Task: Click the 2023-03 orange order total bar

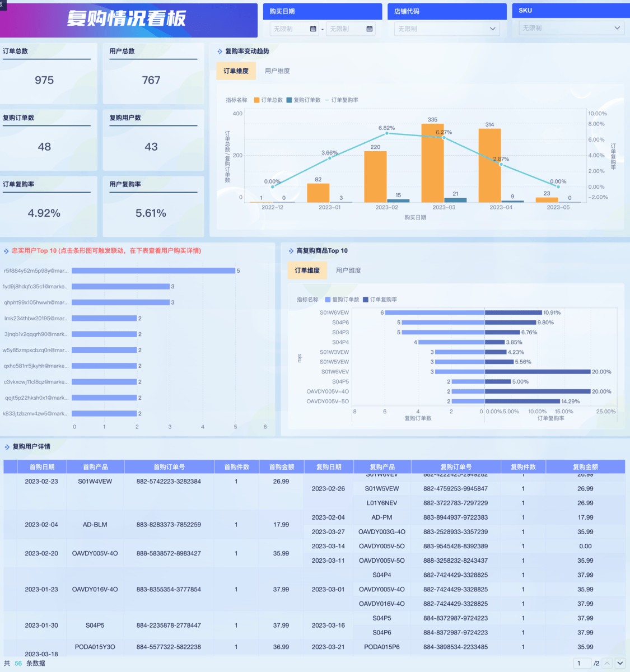Action: [x=432, y=162]
